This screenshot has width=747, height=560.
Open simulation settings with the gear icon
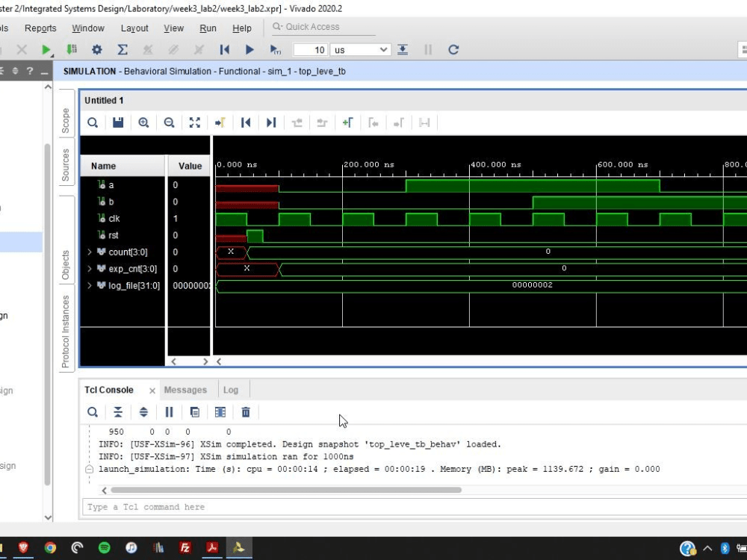pyautogui.click(x=96, y=50)
